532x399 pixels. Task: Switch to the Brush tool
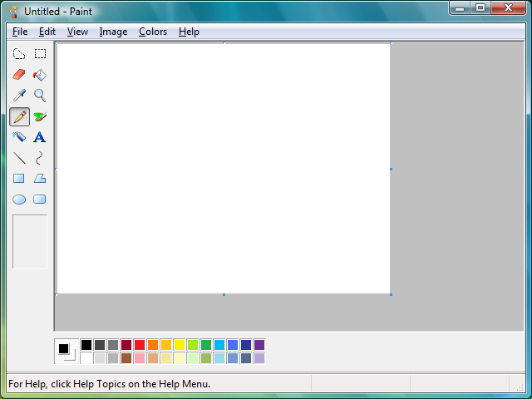pos(39,116)
